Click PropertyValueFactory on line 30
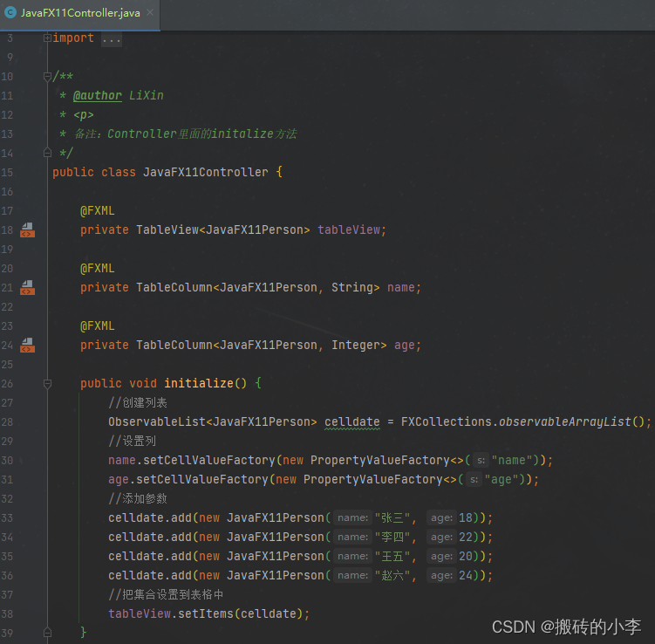This screenshot has height=644, width=655. (x=379, y=461)
